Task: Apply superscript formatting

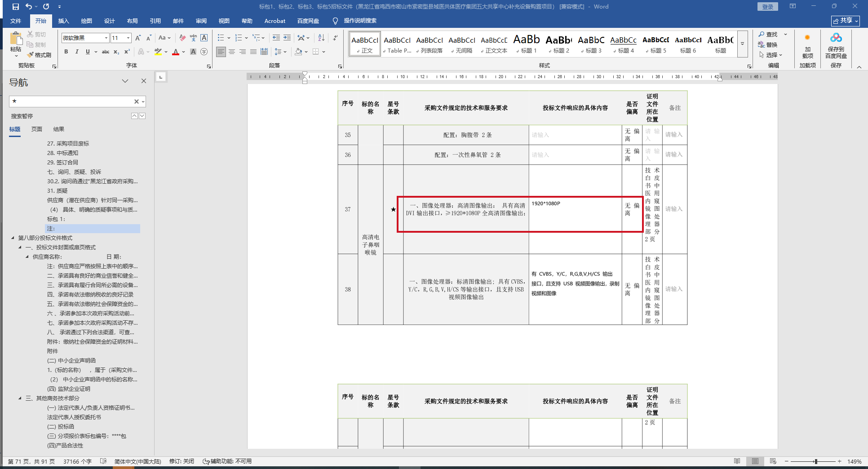Action: coord(127,52)
